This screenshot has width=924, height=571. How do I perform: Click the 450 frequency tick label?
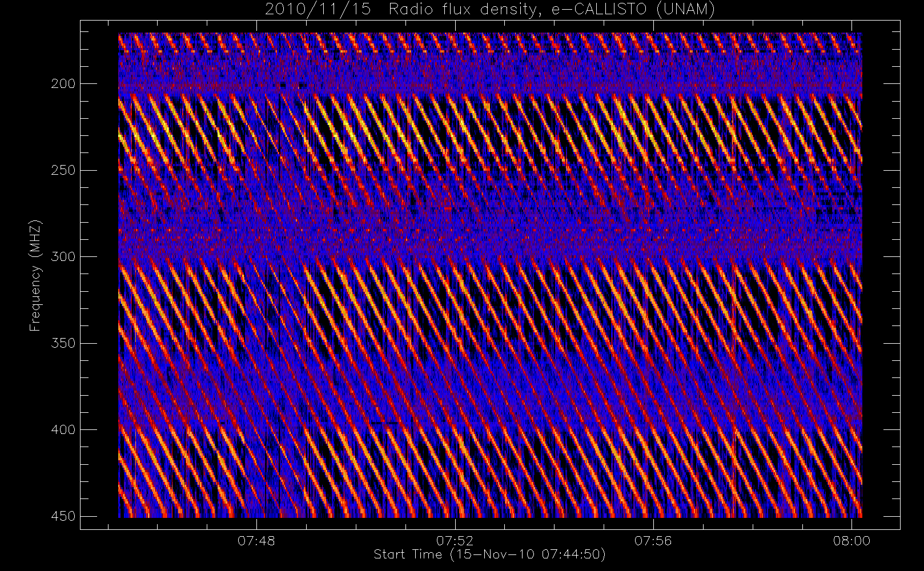(63, 516)
